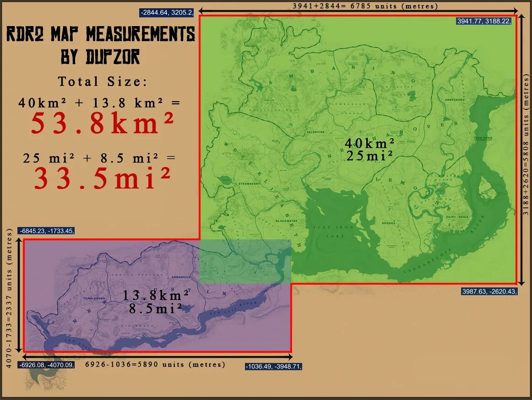Click '3941+2844= 6785 units (metres)' text
Viewport: 532px width, 400px height.
(365, 6)
